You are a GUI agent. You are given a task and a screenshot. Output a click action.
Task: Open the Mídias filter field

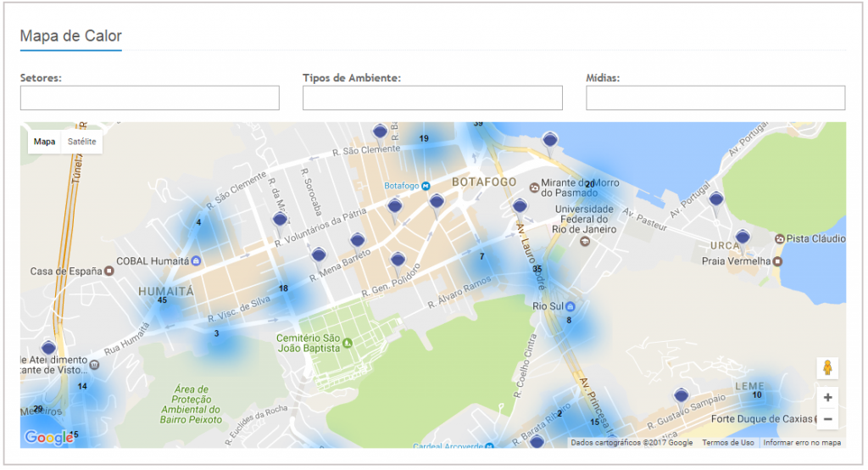click(715, 98)
